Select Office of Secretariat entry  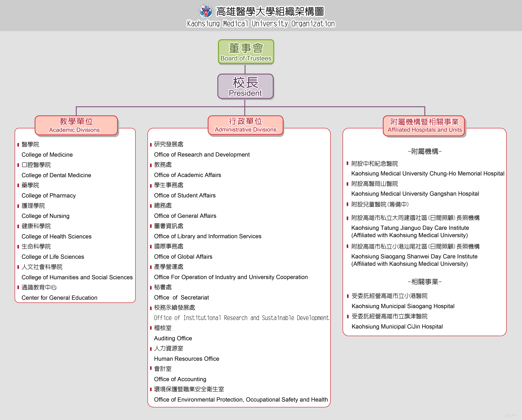coord(181,297)
